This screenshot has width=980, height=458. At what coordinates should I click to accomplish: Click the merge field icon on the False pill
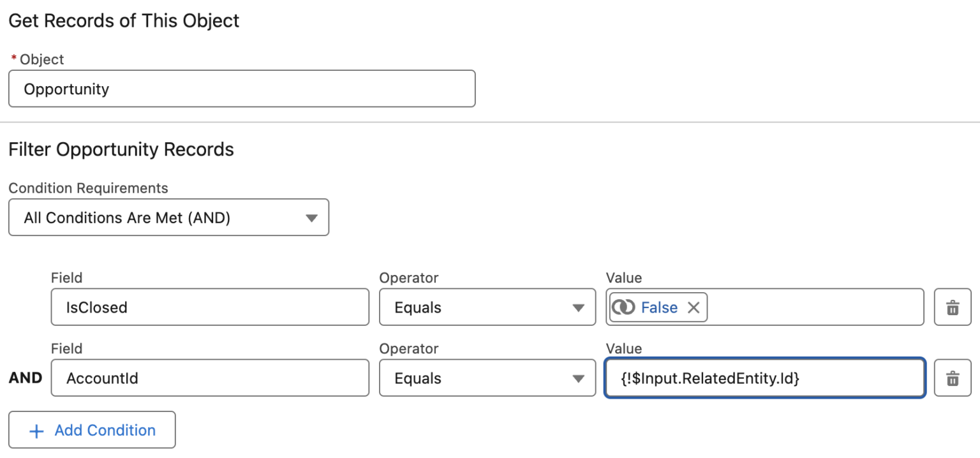pos(625,307)
